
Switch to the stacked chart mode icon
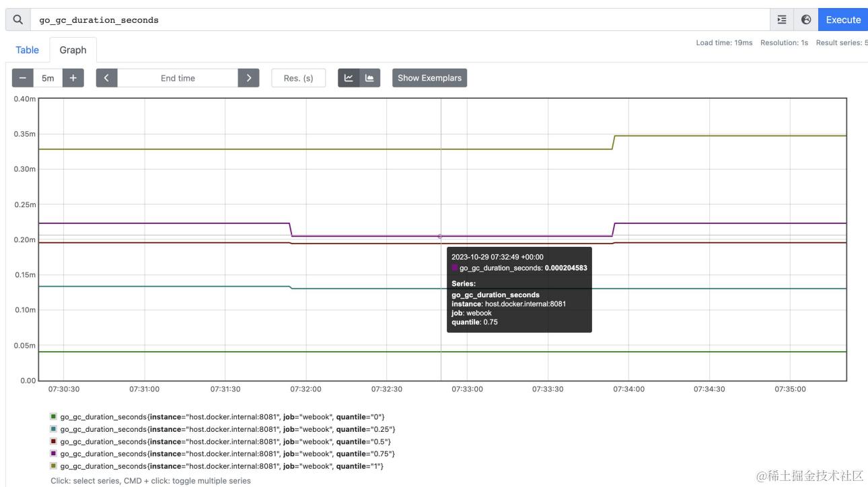coord(369,78)
